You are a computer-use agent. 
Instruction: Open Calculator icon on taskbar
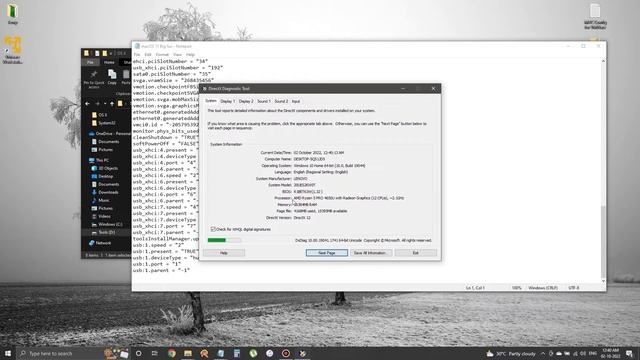[x=237, y=353]
